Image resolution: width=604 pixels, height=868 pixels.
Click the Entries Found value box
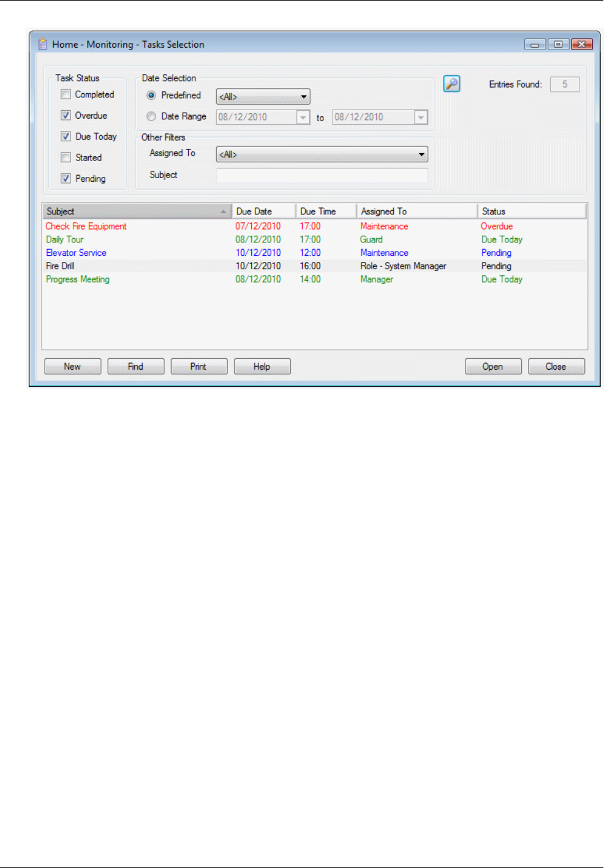pos(565,84)
